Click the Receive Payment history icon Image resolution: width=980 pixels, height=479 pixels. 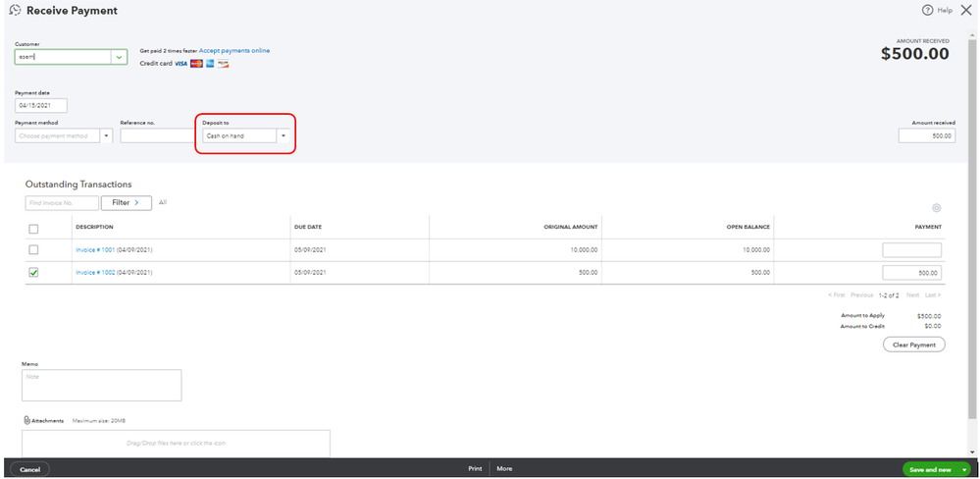16,11
